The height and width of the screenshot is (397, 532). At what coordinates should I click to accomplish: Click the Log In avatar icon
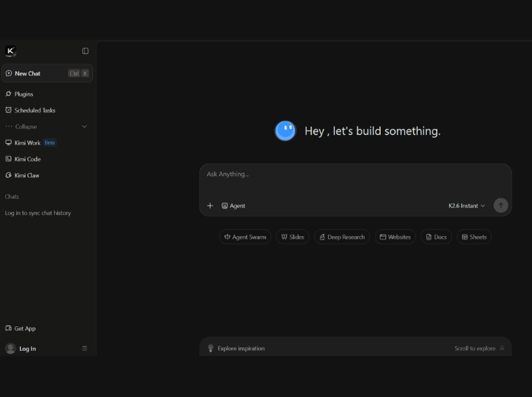[11, 348]
